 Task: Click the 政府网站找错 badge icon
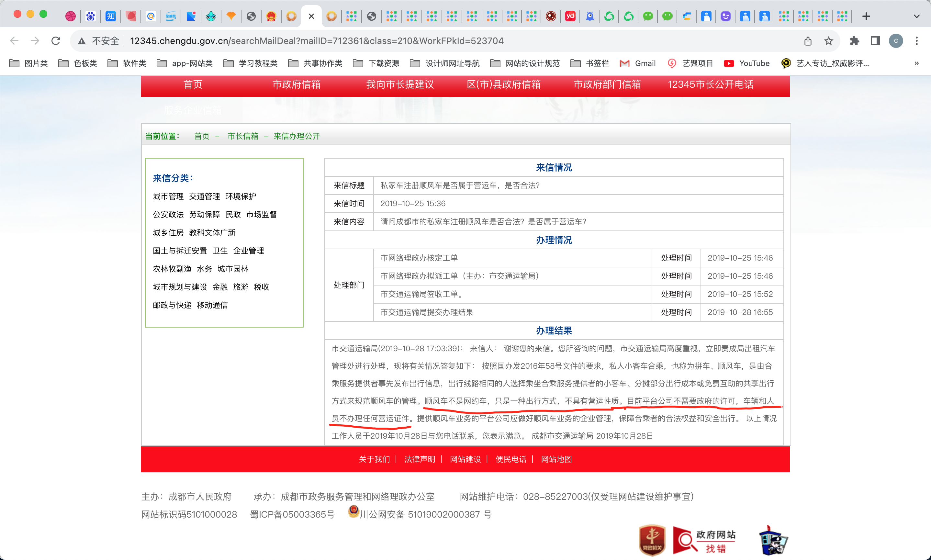pyautogui.click(x=704, y=541)
